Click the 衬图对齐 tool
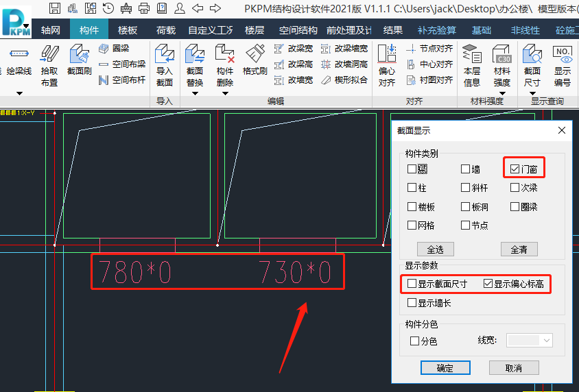This screenshot has width=579, height=392. point(429,80)
